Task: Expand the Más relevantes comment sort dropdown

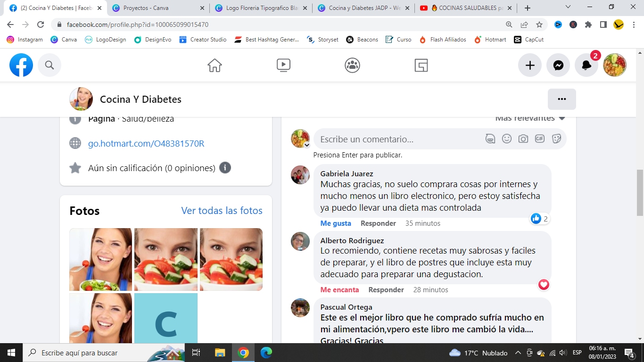Action: click(x=530, y=118)
